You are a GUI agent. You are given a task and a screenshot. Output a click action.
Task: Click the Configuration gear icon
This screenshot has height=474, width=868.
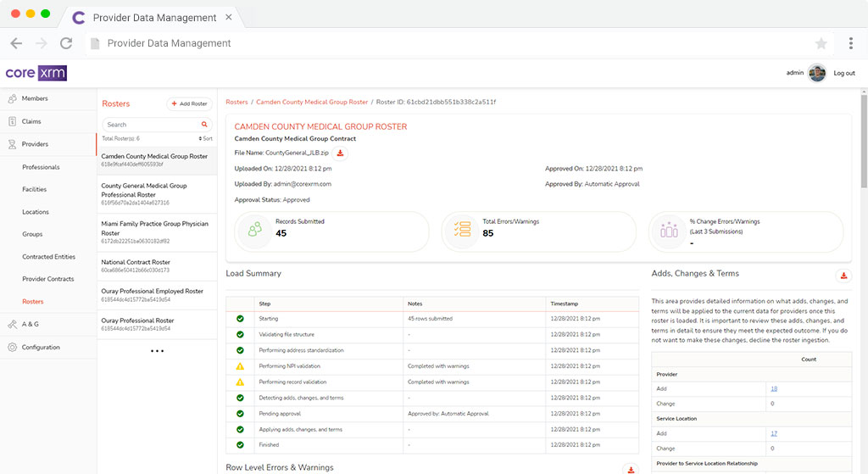(12, 347)
